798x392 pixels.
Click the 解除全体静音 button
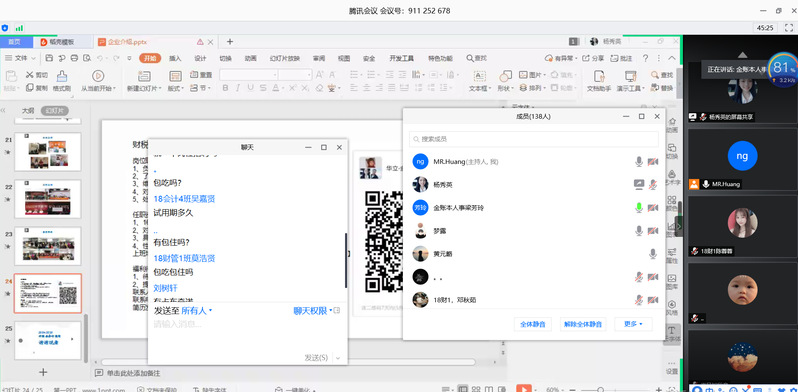583,324
